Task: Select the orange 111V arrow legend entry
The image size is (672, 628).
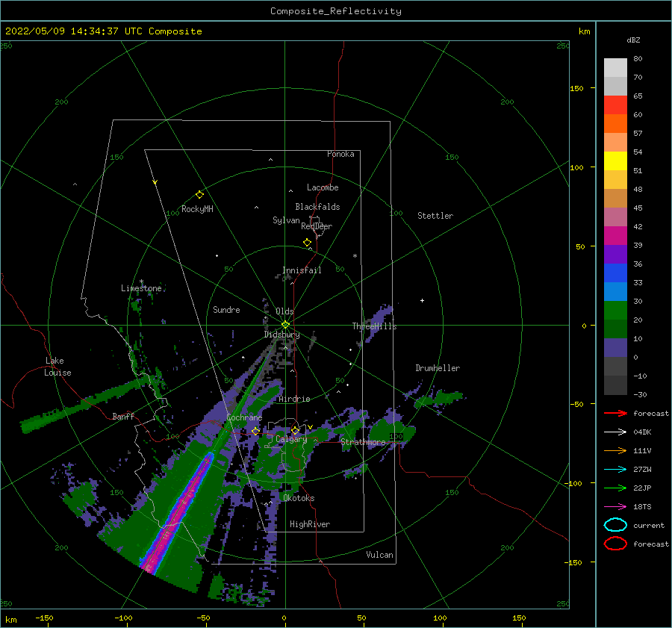Action: (x=615, y=450)
